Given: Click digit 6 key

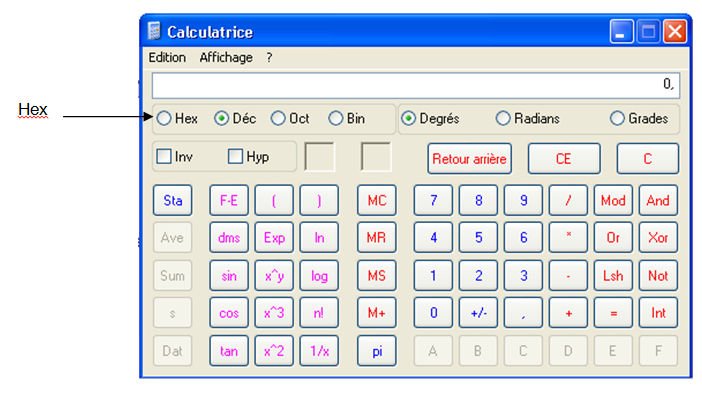Looking at the screenshot, I should tap(523, 237).
